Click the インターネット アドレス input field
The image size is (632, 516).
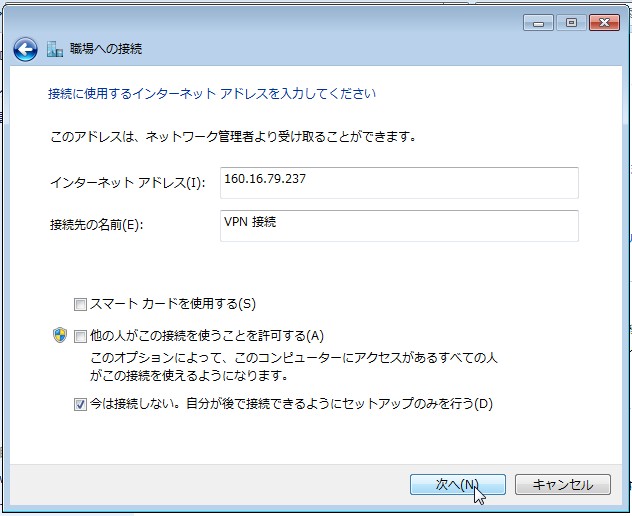(399, 183)
